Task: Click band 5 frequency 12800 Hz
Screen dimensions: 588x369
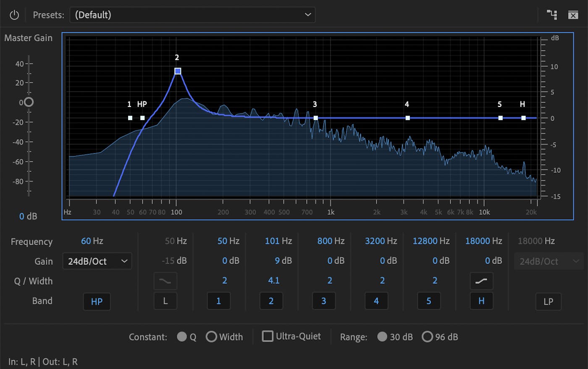Action: (431, 241)
